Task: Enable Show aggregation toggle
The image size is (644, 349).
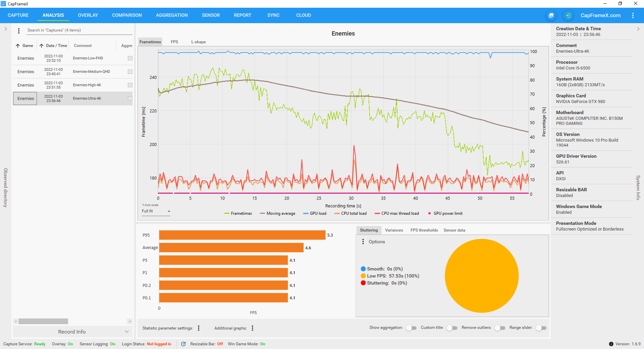Action: click(x=411, y=328)
